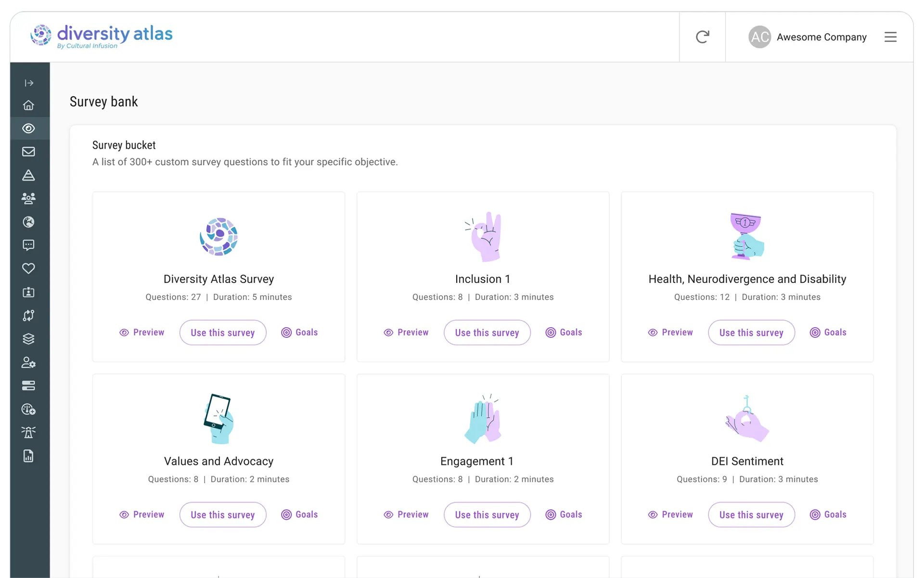Screen dimensions: 924x578
Task: Use the Diversity Atlas Survey
Action: [x=223, y=333]
